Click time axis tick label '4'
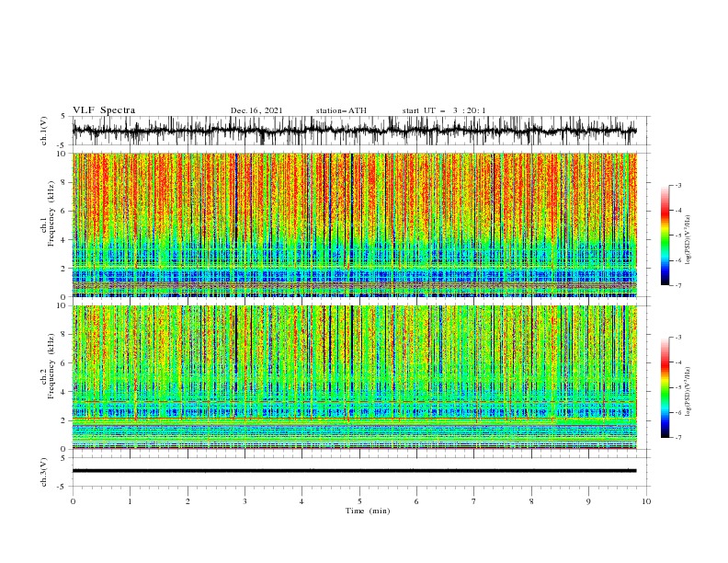This screenshot has height=563, width=728. [x=302, y=501]
